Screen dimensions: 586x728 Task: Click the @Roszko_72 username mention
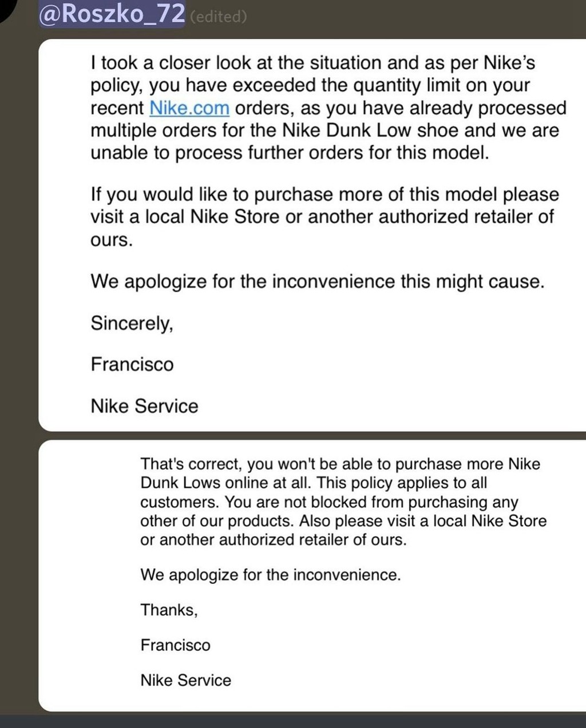pos(112,14)
